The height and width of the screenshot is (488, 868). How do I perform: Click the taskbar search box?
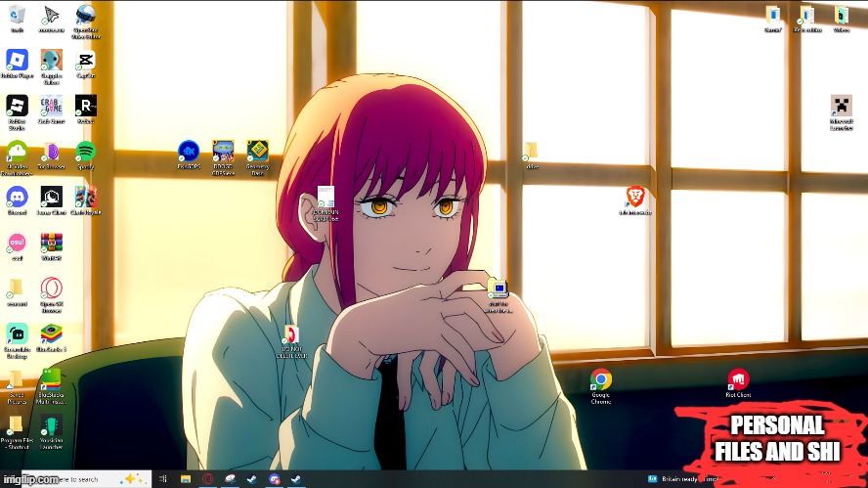[x=87, y=479]
